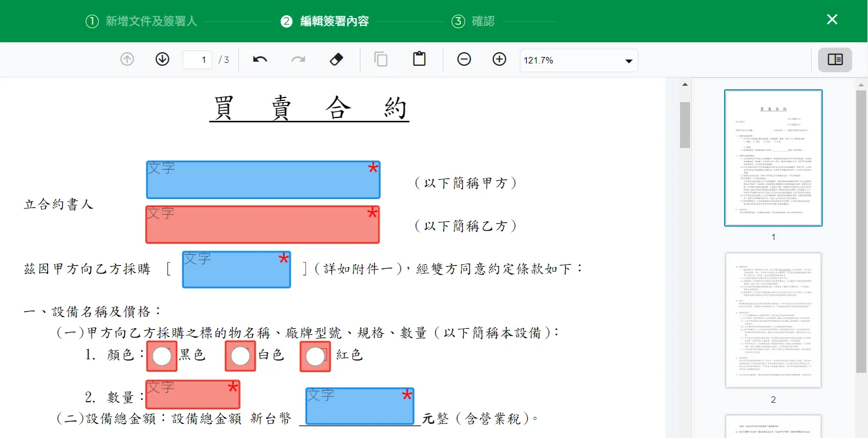Select the 白色 radio button
Viewport: 868px width, 438px height.
coord(240,356)
